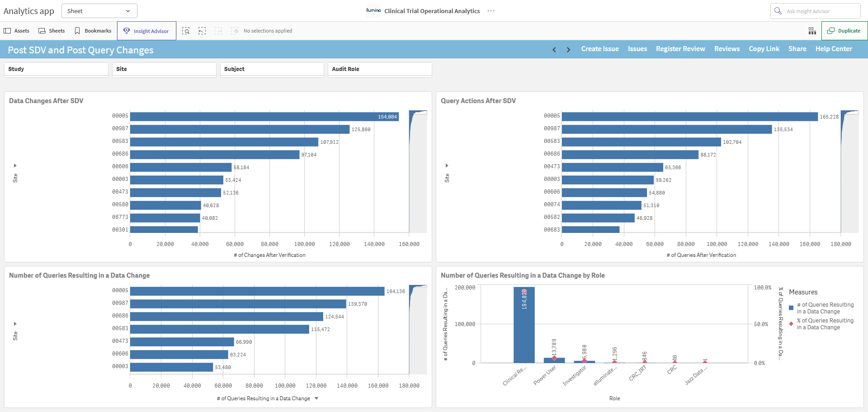Open the Sheet dropdown
Screen dimensions: 868x412
(x=99, y=11)
